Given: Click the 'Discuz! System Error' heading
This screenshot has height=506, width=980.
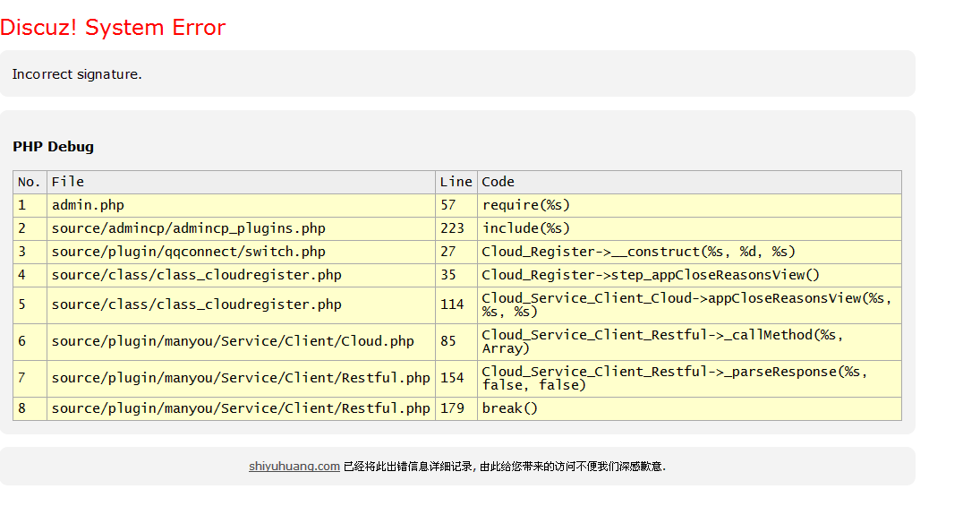Looking at the screenshot, I should tap(113, 28).
